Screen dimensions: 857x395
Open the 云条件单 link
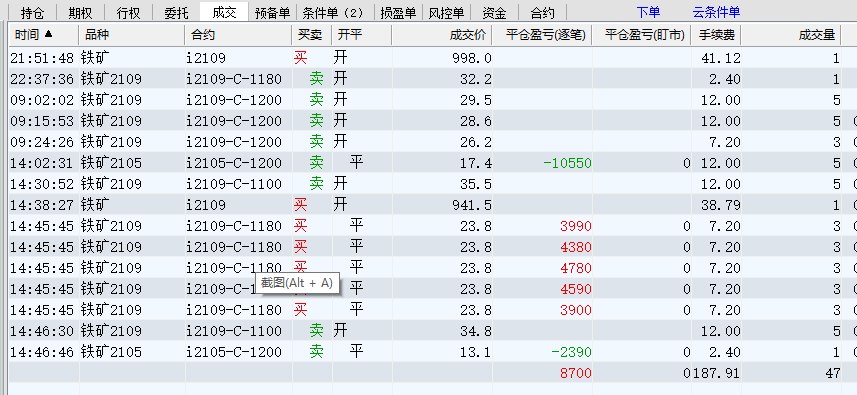(x=717, y=12)
